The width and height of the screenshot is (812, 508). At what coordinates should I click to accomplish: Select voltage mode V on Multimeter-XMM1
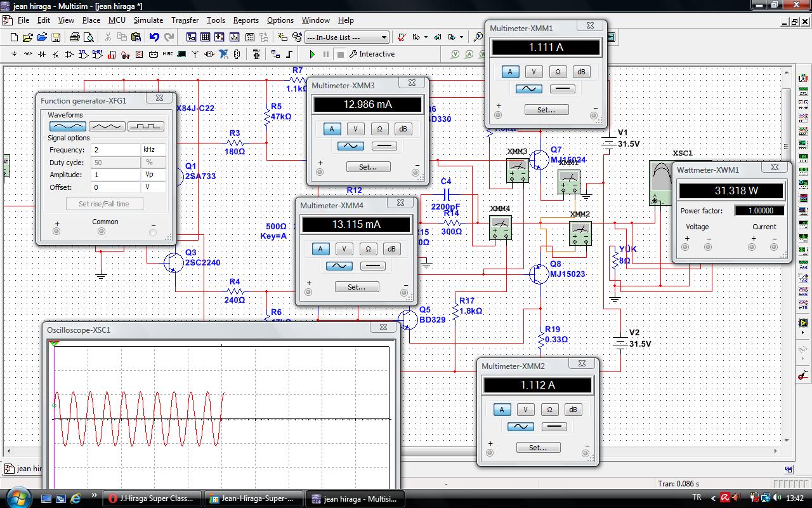click(534, 72)
